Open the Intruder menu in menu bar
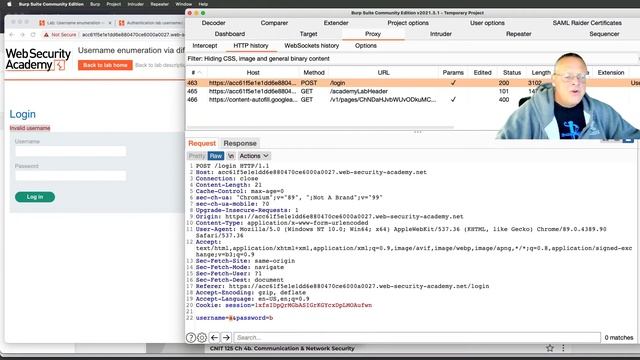 [x=136, y=4]
